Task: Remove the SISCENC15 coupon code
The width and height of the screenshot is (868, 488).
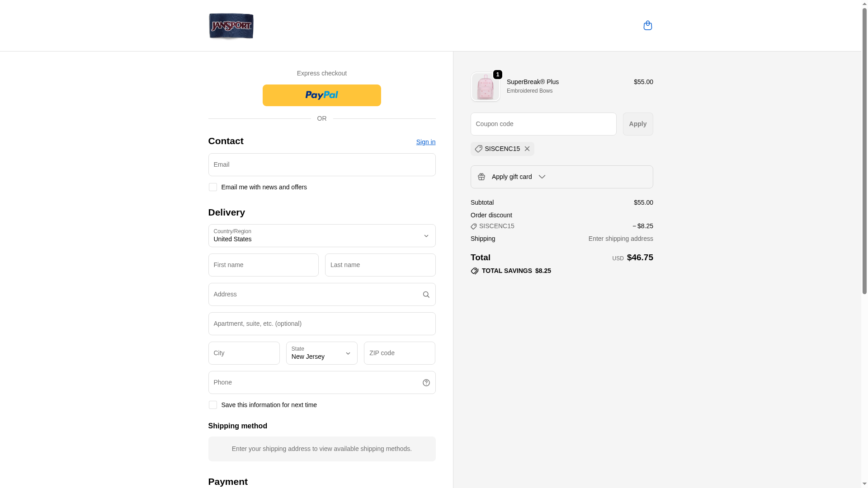Action: 527,149
